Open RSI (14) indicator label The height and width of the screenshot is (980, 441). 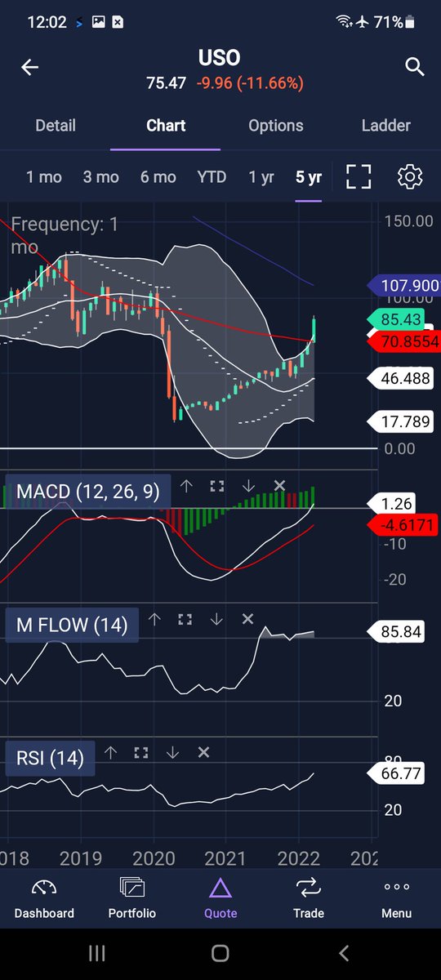pyautogui.click(x=50, y=759)
